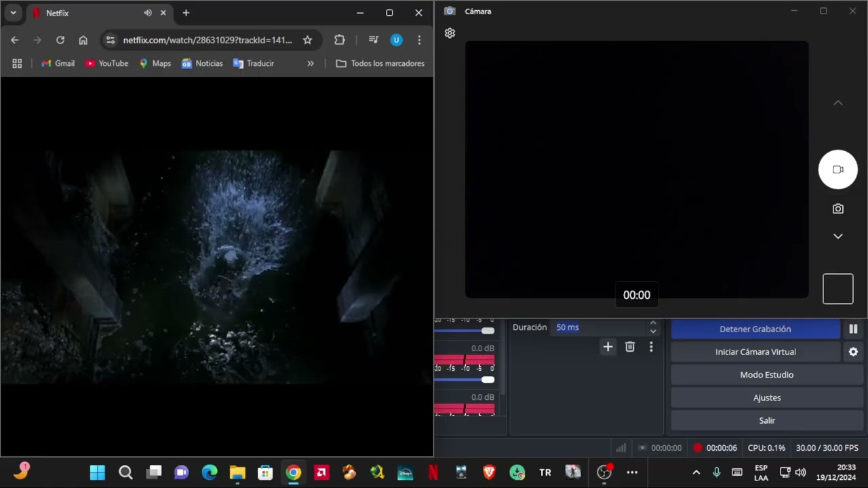Pause the OBS recording

click(853, 329)
